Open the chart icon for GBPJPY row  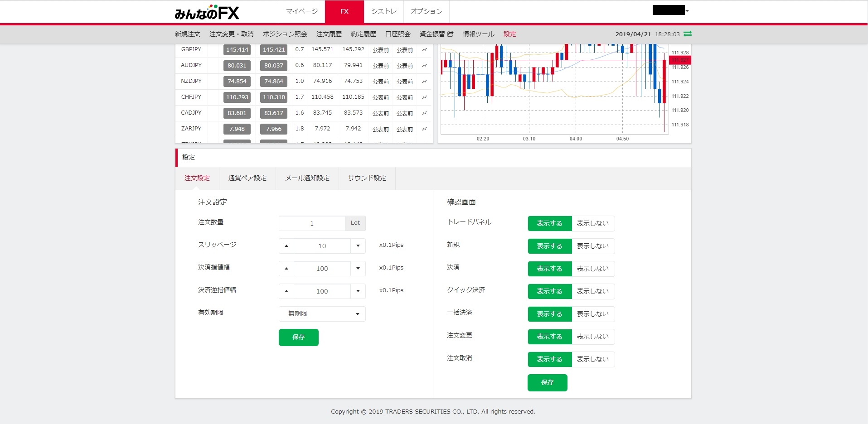pyautogui.click(x=424, y=50)
